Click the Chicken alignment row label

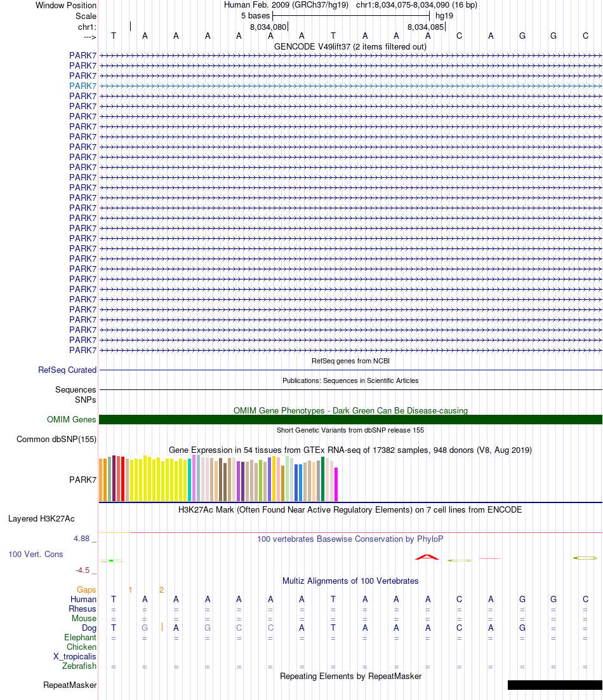[x=82, y=647]
